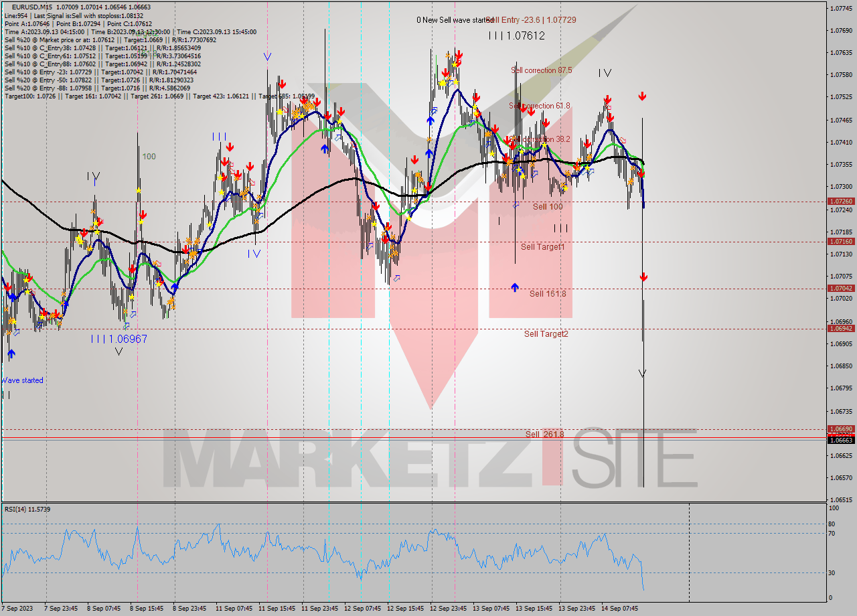Click the 'Sell correction 61.8' label
Viewport: 857px width, 616px height.
540,106
